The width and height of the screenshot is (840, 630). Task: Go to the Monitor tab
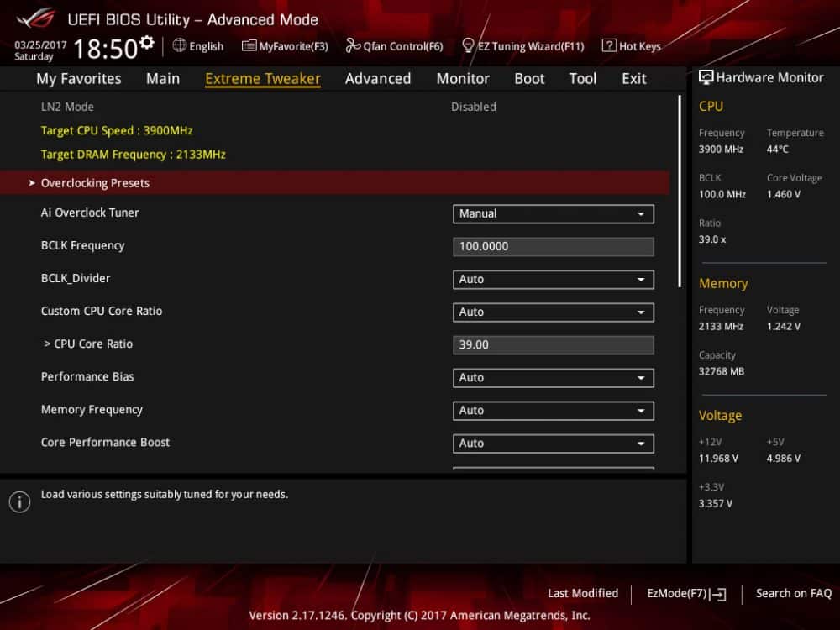[x=463, y=79]
